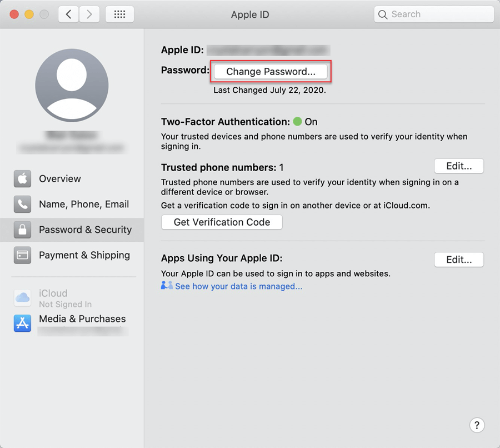Open Name, Phone, Email settings via the phone icon
This screenshot has width=500, height=448.
coord(22,204)
